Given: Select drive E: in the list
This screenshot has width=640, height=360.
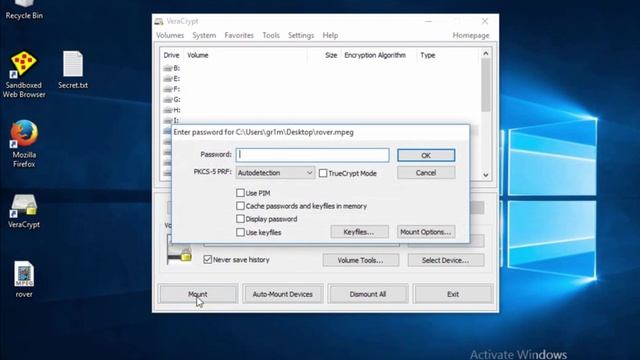Looking at the screenshot, I should coord(172,78).
